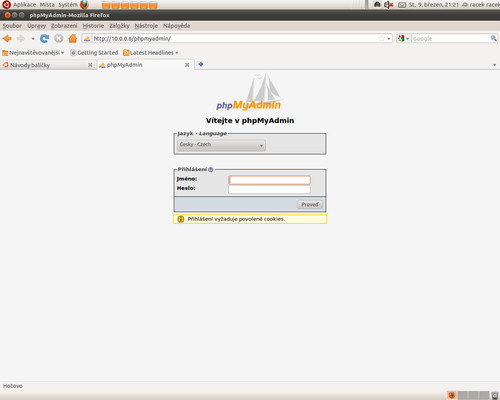Open the Úpravy menu
Viewport: 500px width, 400px height.
pyautogui.click(x=37, y=26)
